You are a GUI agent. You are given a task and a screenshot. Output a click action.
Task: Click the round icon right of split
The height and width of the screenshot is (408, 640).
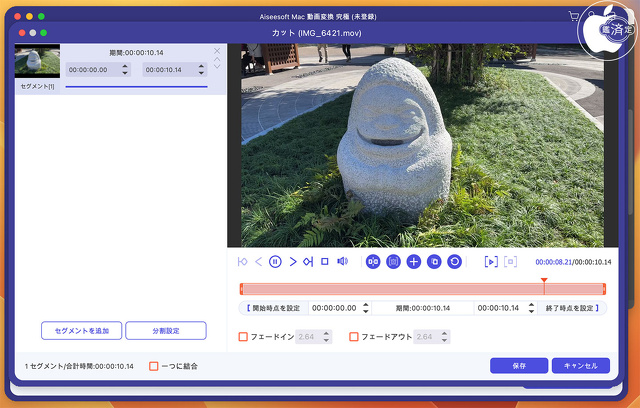click(393, 262)
